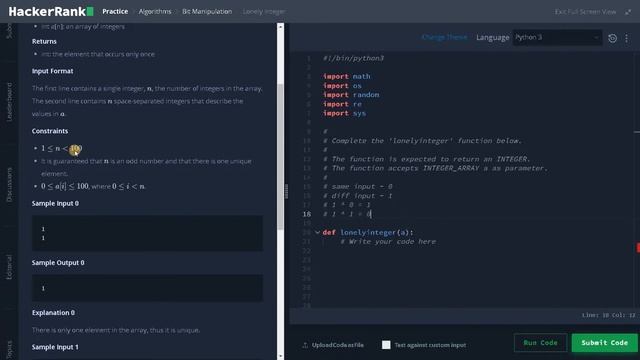Click the Change Theme link

point(444,37)
